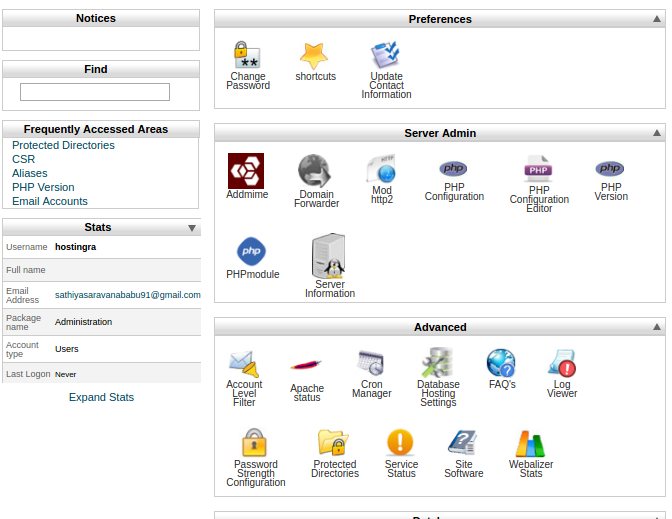Click the Notices panel header
The image size is (672, 519).
tap(101, 18)
